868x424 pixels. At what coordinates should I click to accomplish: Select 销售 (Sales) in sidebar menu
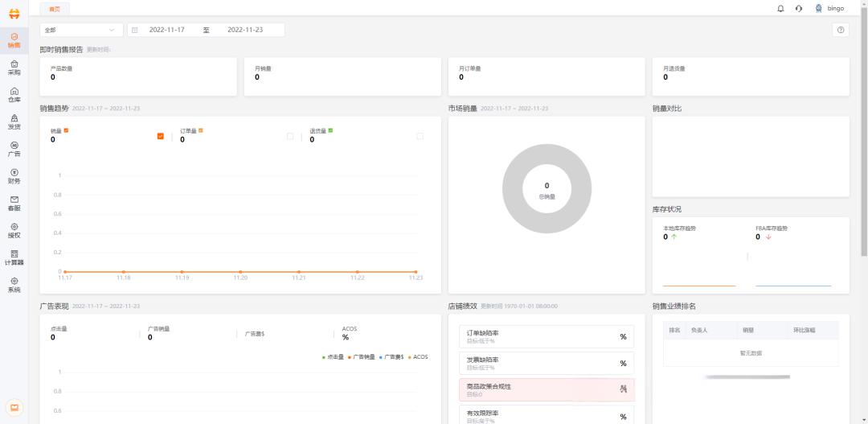tap(14, 40)
